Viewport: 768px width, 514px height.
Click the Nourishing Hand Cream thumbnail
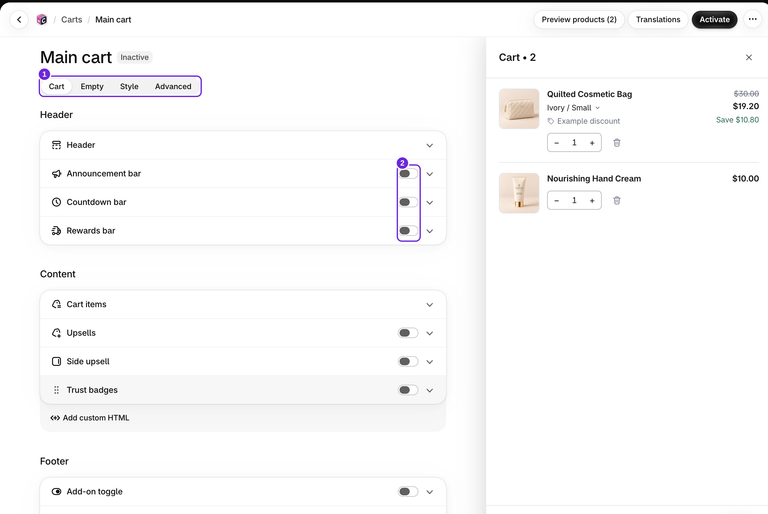519,193
